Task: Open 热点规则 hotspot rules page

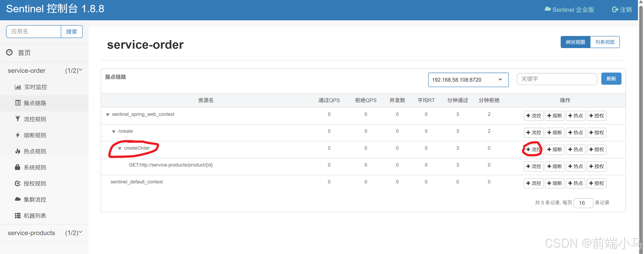Action: [x=35, y=151]
